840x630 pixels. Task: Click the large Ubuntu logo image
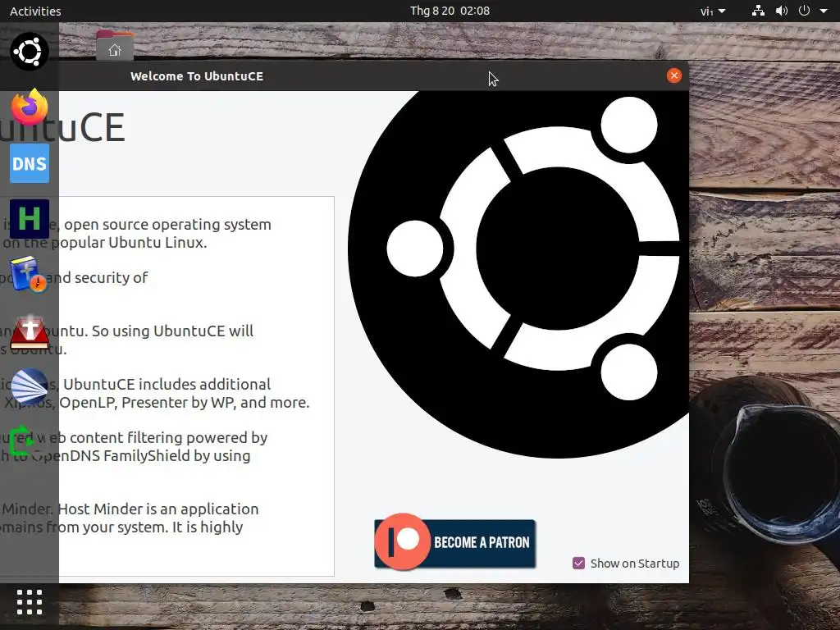point(518,274)
